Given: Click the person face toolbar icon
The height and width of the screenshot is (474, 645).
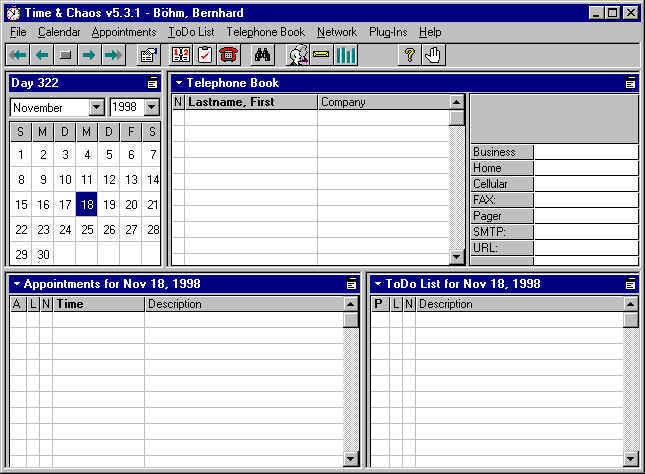Looking at the screenshot, I should (298, 55).
